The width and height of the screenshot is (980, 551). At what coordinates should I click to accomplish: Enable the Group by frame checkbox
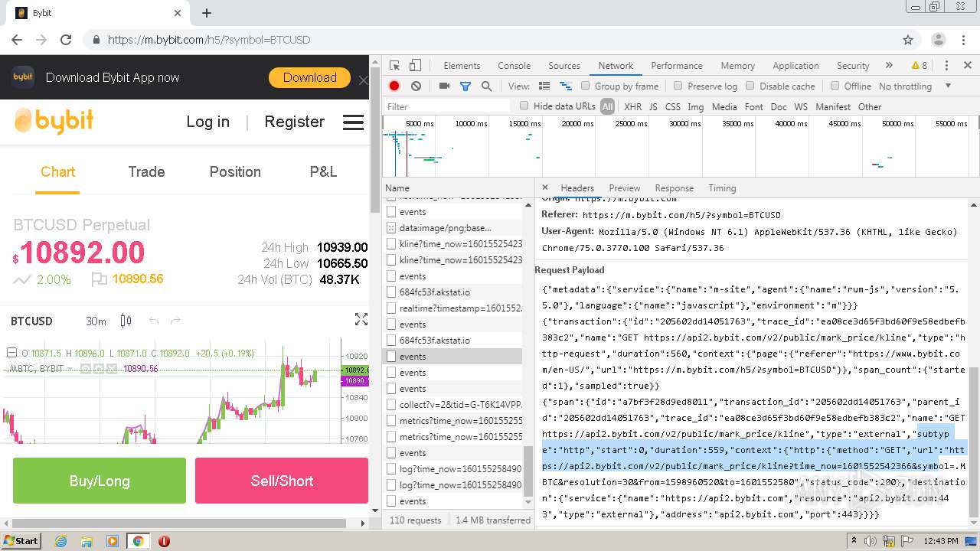pyautogui.click(x=586, y=86)
